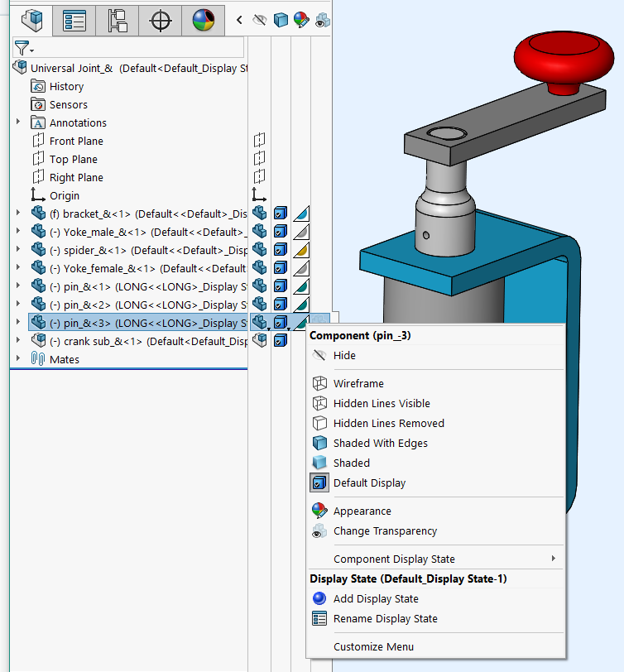Choose Shaded With Edges mode
The height and width of the screenshot is (672, 624).
[x=436, y=443]
